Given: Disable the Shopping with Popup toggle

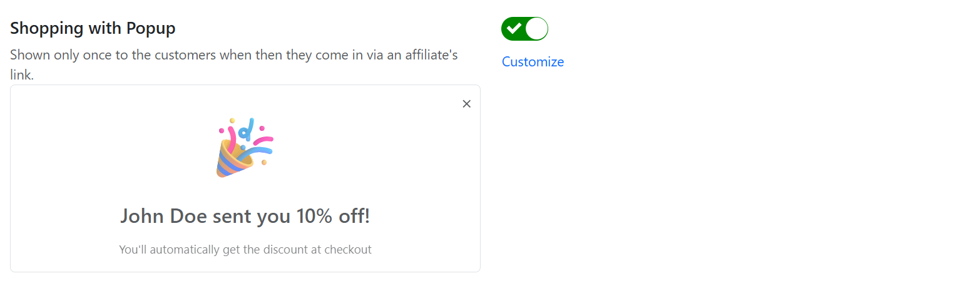Looking at the screenshot, I should (524, 29).
